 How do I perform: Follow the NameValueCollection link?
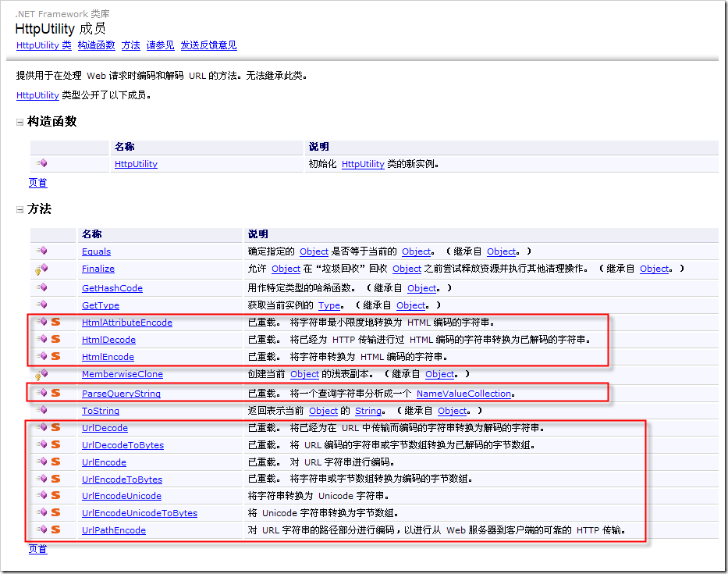463,394
